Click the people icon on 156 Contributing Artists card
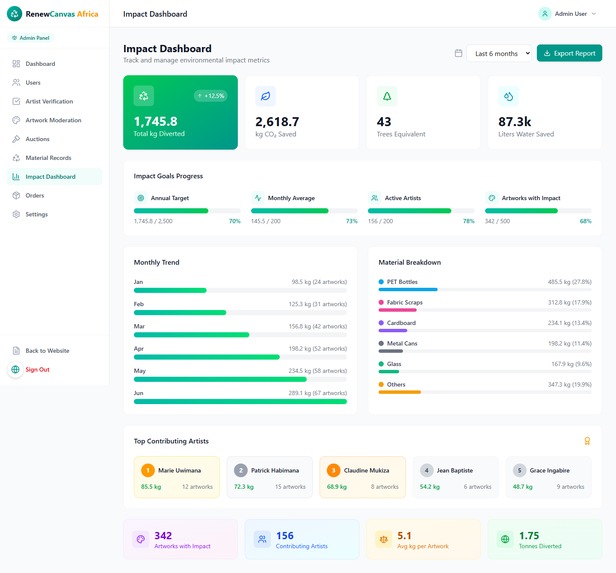The image size is (616, 573). pos(262,539)
